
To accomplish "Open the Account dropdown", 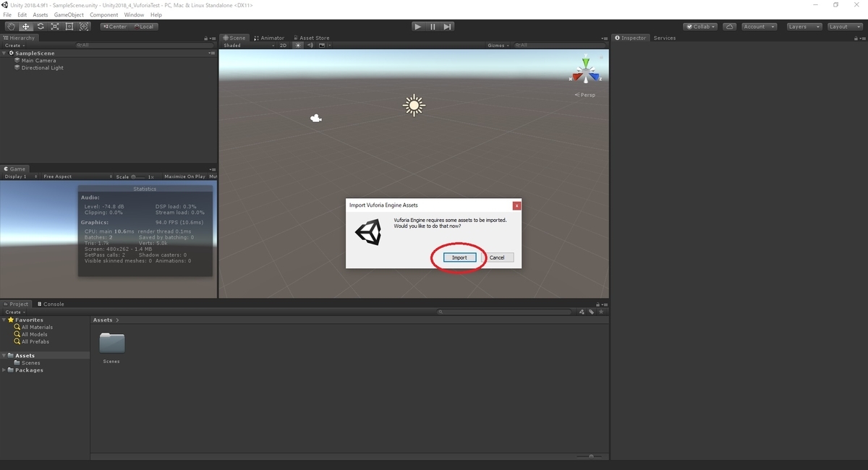I will pos(759,27).
